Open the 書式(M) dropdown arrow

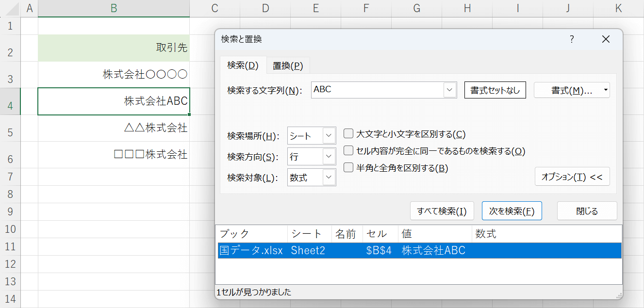(x=605, y=90)
